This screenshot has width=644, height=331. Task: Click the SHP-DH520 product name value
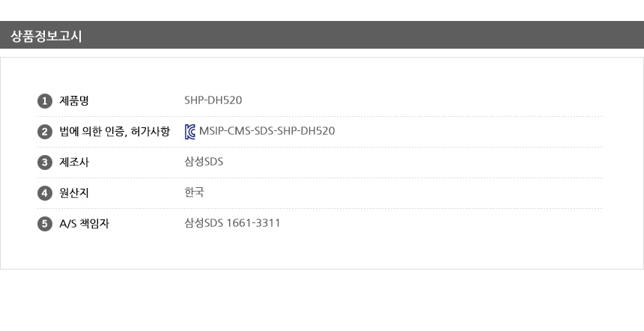213,101
